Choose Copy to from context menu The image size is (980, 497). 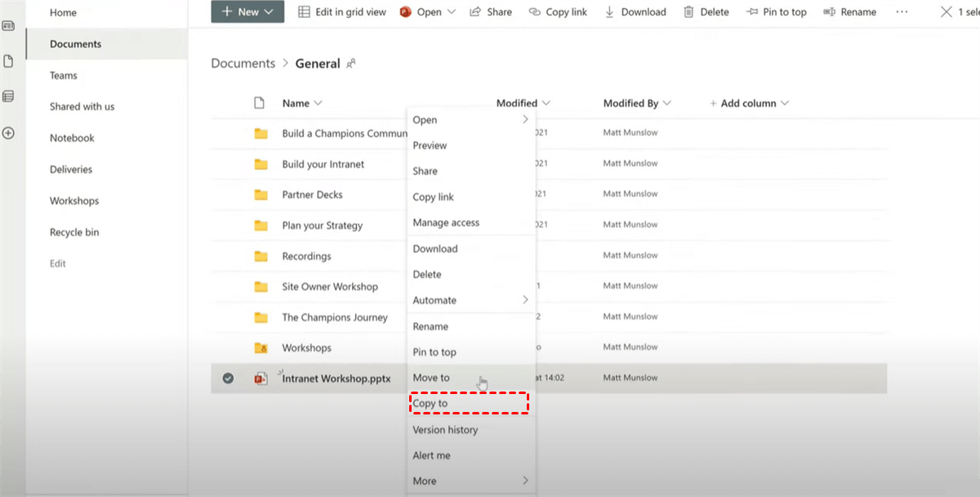[430, 404]
